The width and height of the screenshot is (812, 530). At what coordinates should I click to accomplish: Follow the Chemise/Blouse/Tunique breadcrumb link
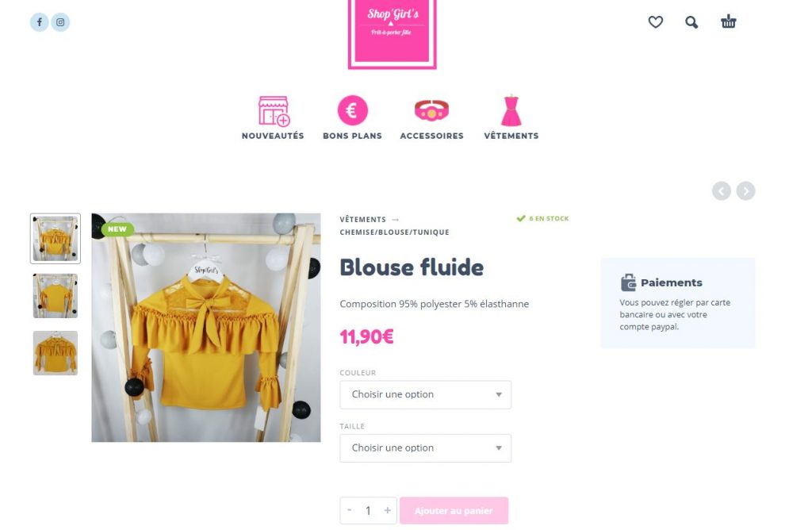pyautogui.click(x=395, y=232)
